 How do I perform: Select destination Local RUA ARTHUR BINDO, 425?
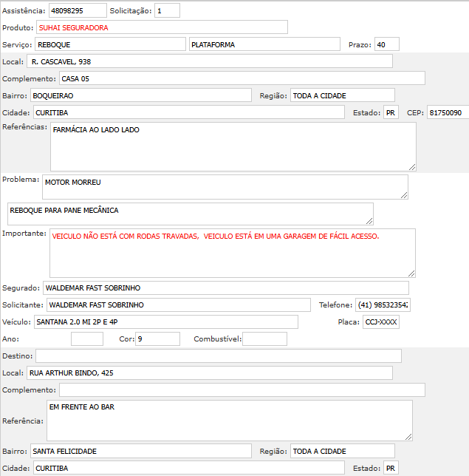[x=210, y=373]
